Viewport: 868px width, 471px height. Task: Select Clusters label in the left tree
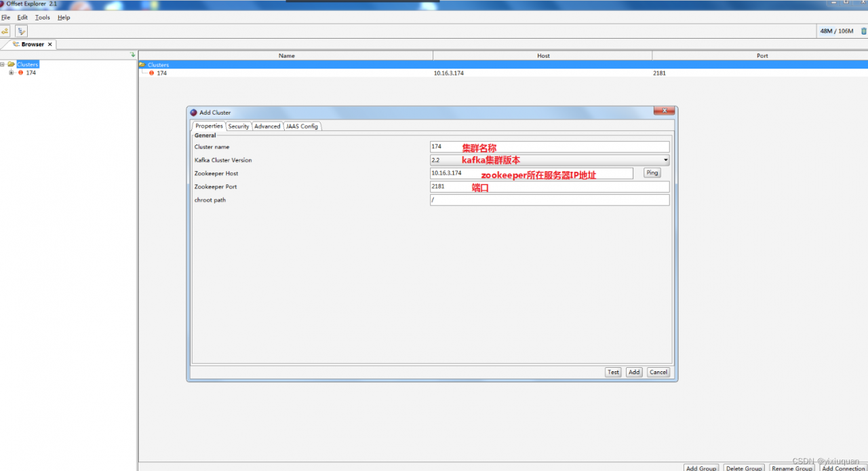[28, 64]
